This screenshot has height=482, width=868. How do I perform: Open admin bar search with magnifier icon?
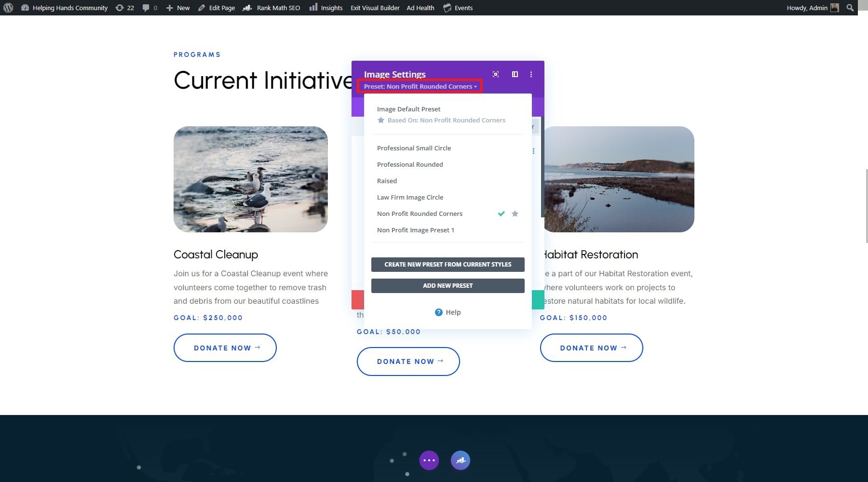click(850, 8)
